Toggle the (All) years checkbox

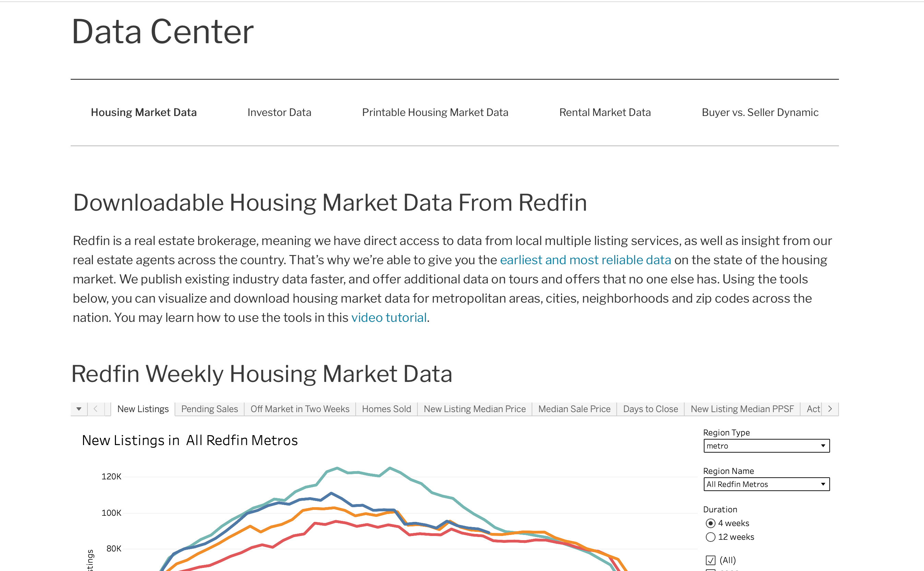pos(710,560)
